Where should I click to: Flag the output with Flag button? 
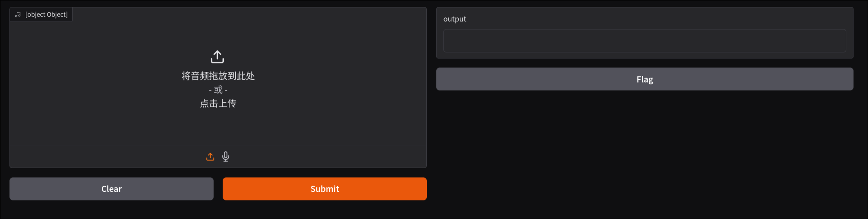[x=644, y=79]
